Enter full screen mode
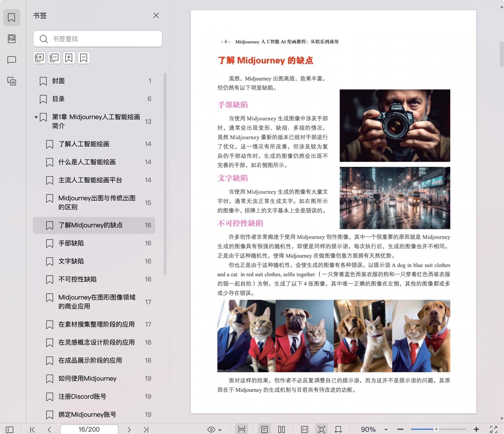504x434 pixels. click(494, 429)
